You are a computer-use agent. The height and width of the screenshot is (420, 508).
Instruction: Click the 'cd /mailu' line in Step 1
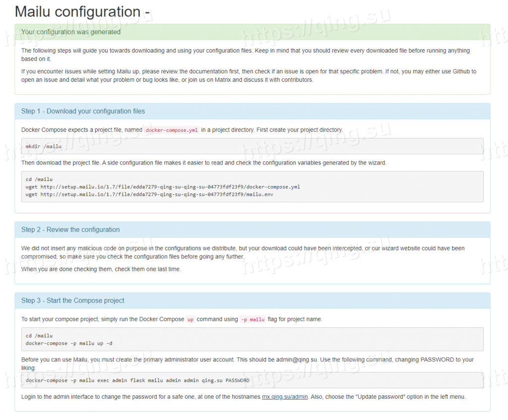click(39, 179)
